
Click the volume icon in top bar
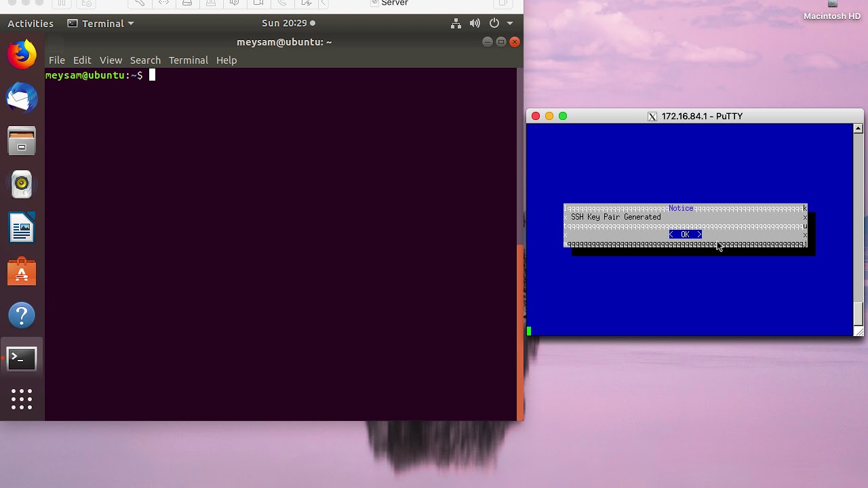coord(475,23)
